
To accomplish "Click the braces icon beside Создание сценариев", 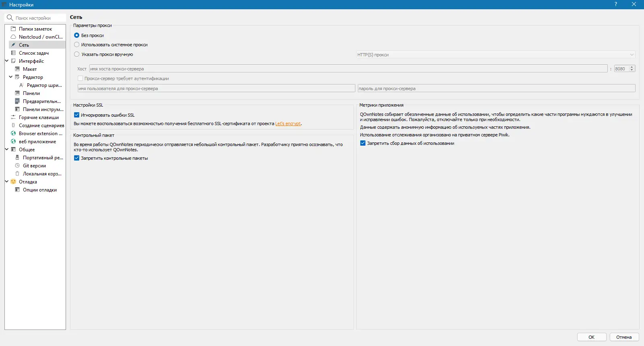I will tap(13, 126).
